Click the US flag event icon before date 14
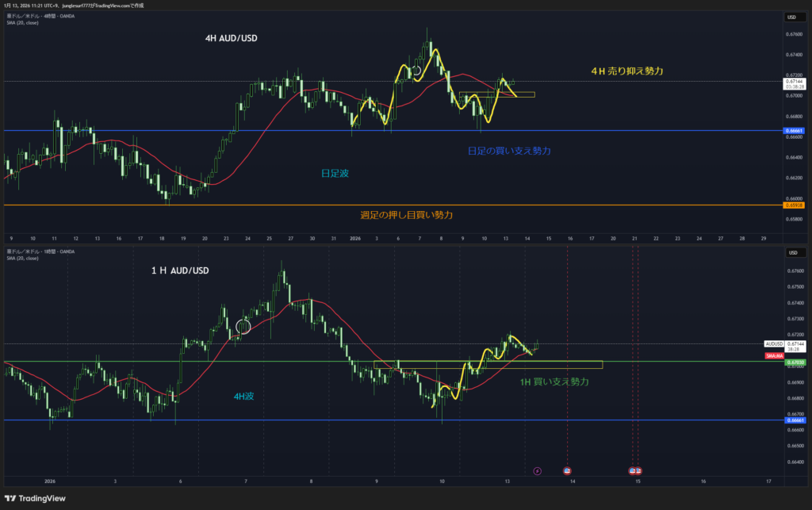The image size is (812, 510). [x=566, y=470]
